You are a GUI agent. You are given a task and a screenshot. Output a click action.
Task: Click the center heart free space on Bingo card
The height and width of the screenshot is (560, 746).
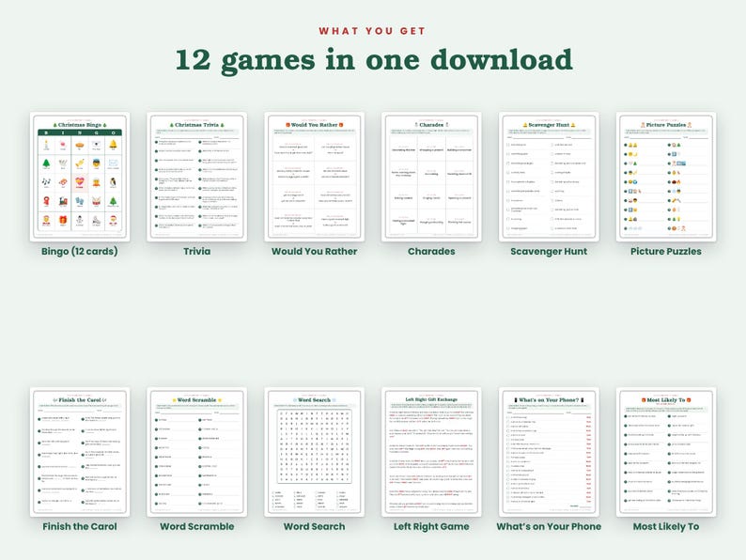pos(80,182)
